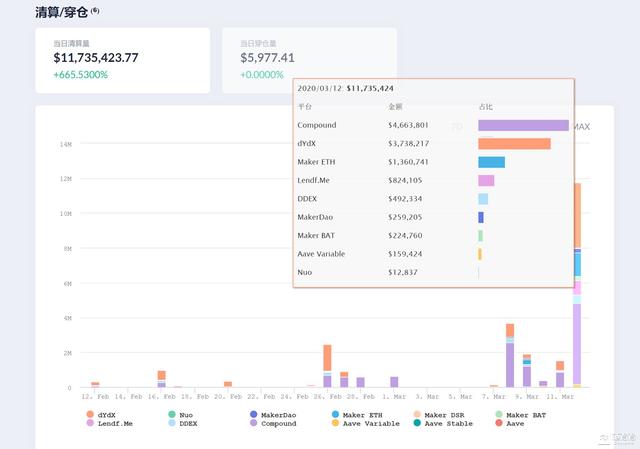Screen dimensions: 640x449
Task: Select the MAX time range
Action: coord(581,127)
